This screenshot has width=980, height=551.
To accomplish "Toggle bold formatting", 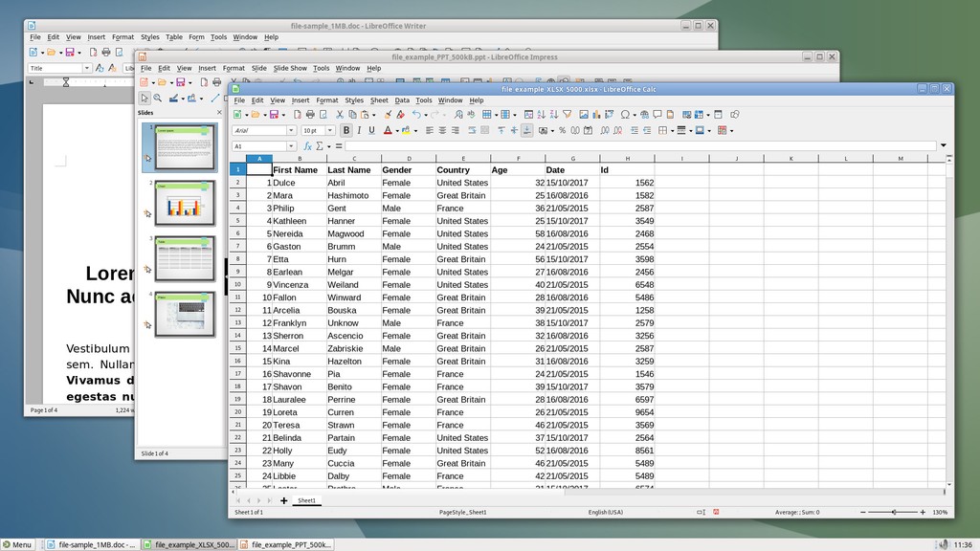I will click(x=345, y=130).
